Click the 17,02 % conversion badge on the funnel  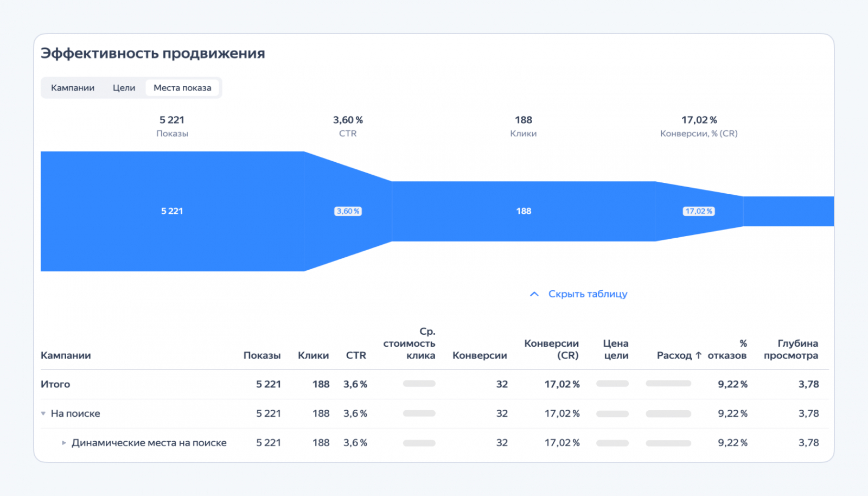(699, 211)
